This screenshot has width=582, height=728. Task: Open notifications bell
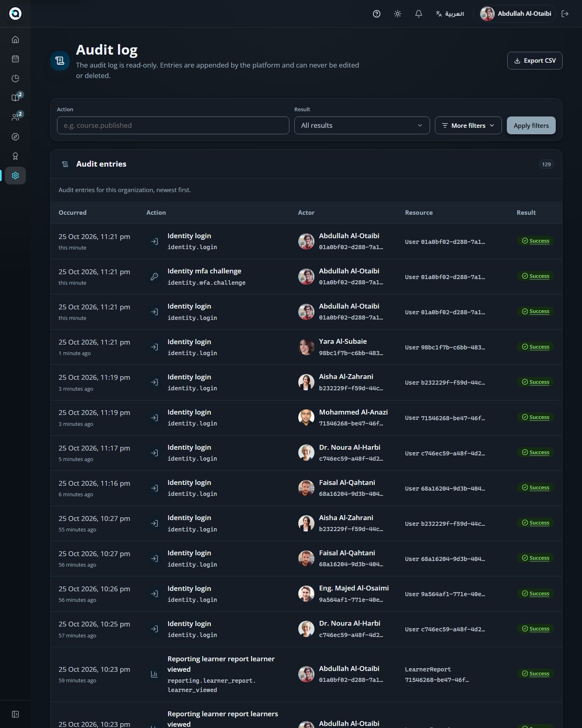click(419, 14)
